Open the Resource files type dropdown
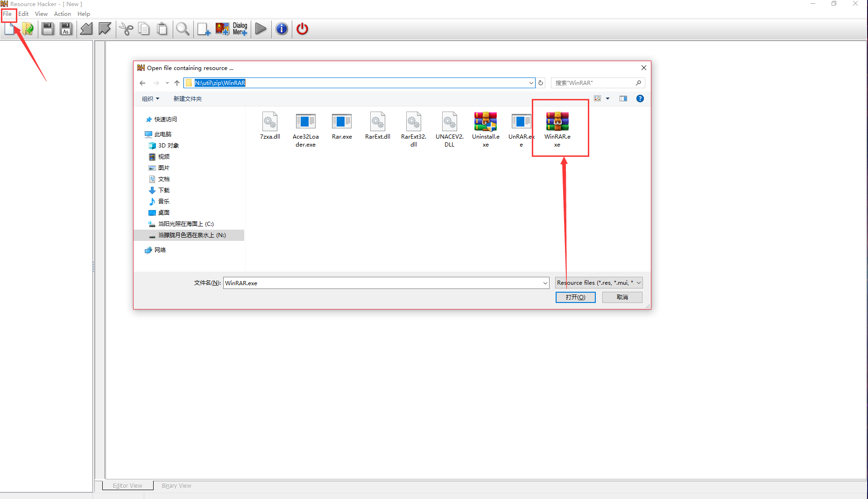The image size is (868, 499). point(599,283)
